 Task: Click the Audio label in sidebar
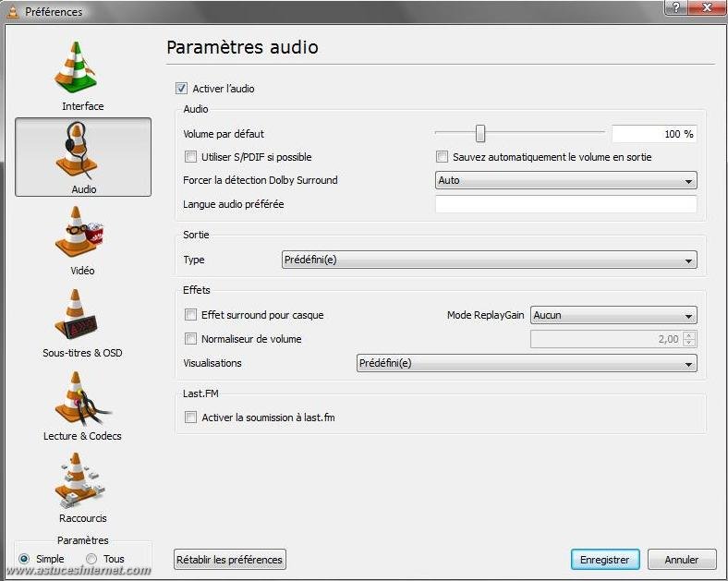point(83,189)
